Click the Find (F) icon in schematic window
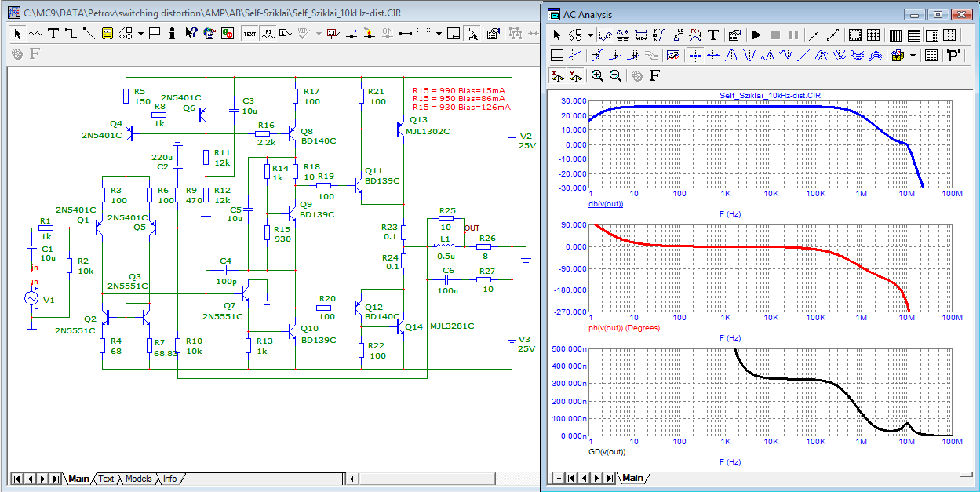The height and width of the screenshot is (492, 980). [x=34, y=54]
